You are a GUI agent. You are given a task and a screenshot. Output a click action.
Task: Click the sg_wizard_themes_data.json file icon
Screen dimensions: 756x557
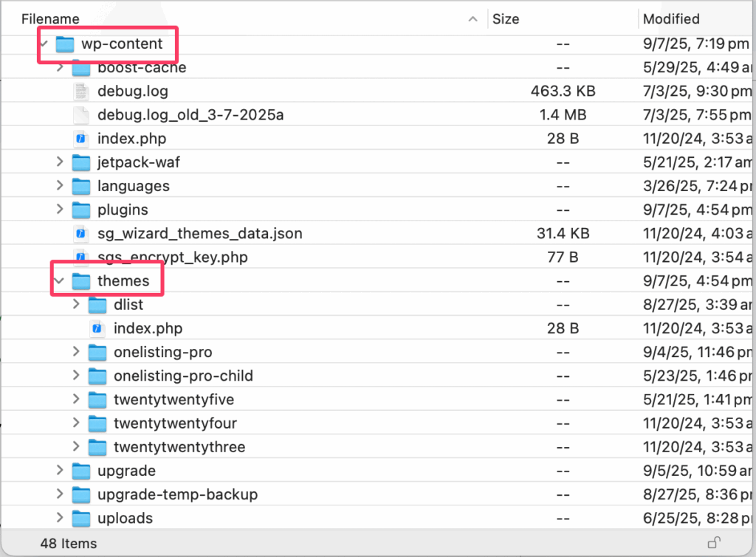point(81,234)
